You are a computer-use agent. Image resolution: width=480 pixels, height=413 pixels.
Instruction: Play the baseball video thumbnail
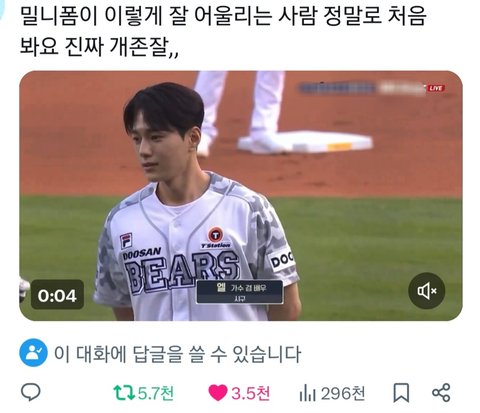coord(241,196)
